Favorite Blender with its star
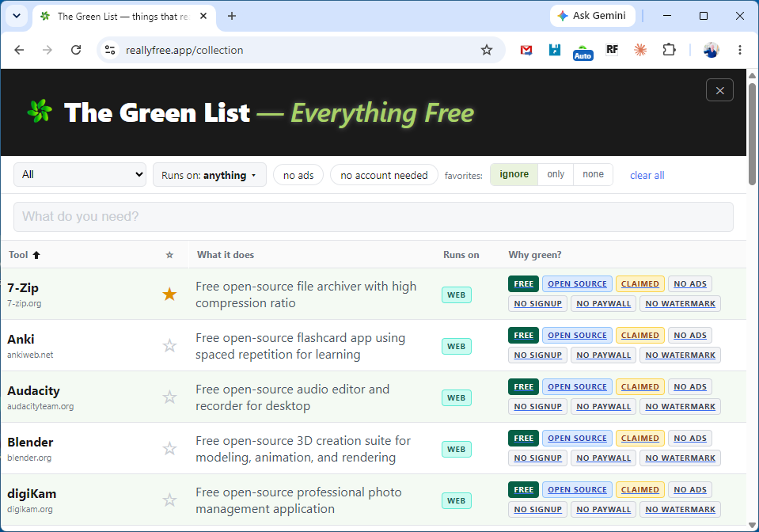Image resolution: width=759 pixels, height=532 pixels. pyautogui.click(x=169, y=448)
